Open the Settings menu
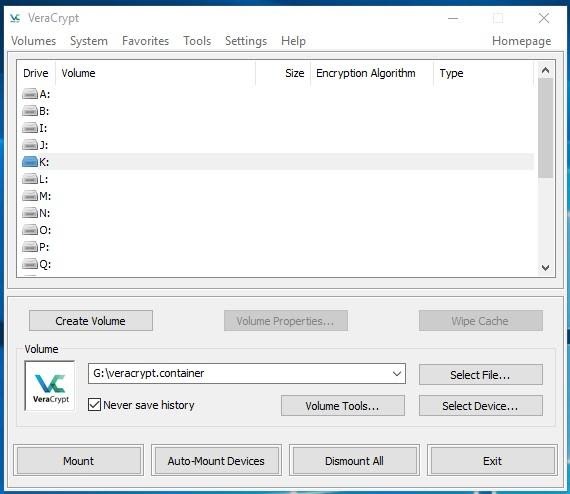 click(x=246, y=41)
